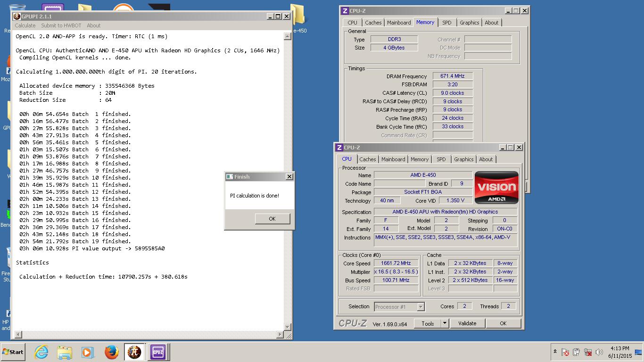Click the Validate button in CPU-Z
The height and width of the screenshot is (362, 644).
[x=467, y=323]
